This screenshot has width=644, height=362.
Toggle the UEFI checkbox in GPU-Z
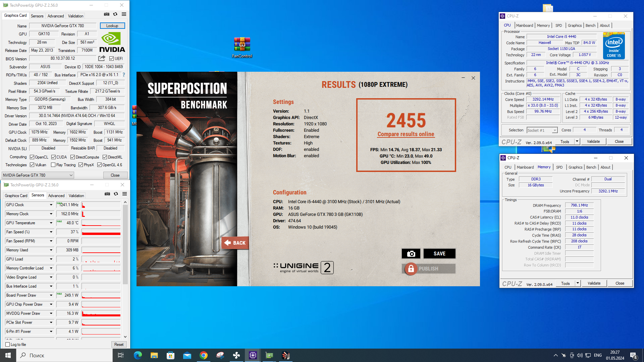pos(111,58)
